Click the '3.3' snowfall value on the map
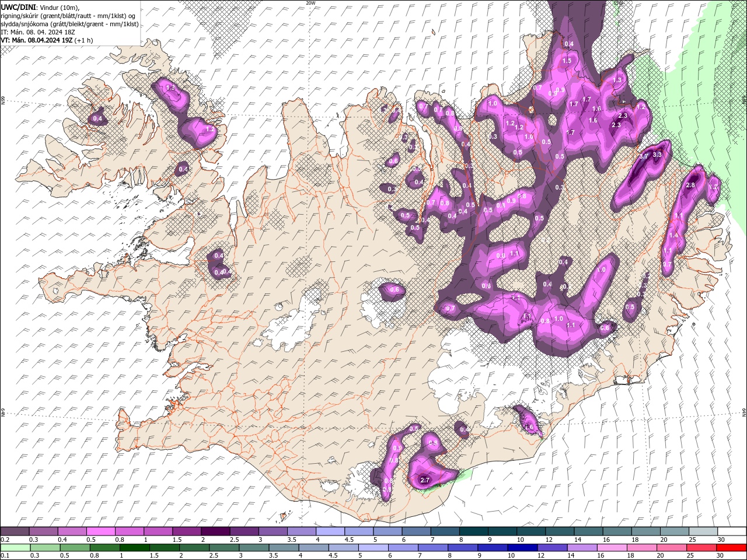Viewport: 747px width, 560px height. coord(657,155)
